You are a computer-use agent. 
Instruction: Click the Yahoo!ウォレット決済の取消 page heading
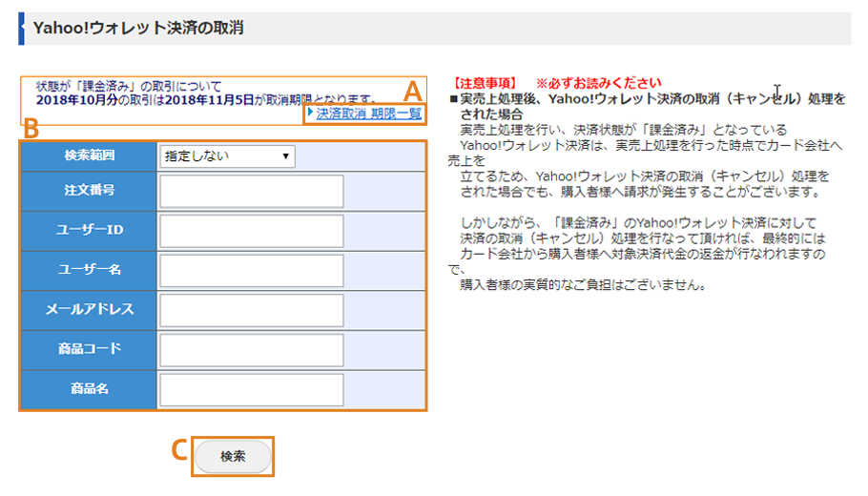tap(138, 29)
